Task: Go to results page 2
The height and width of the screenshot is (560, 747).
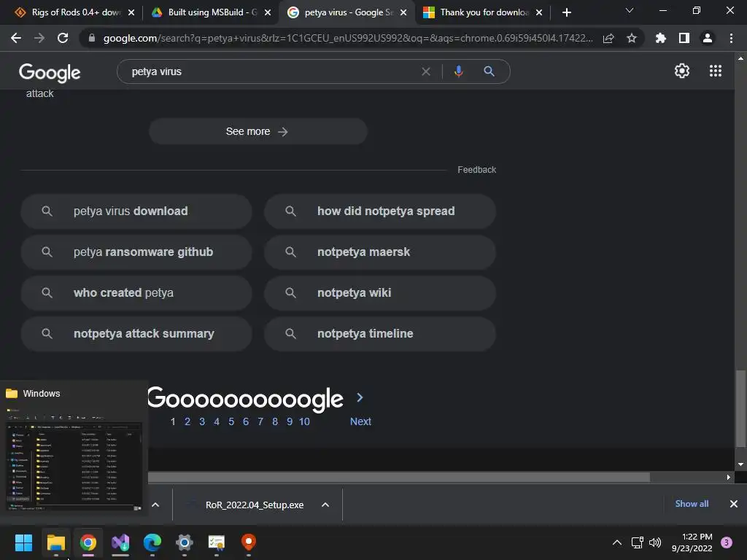Action: [x=187, y=421]
